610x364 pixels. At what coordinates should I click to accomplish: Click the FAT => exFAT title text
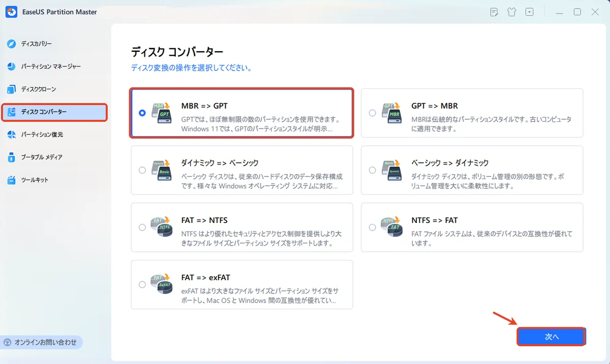pos(206,278)
